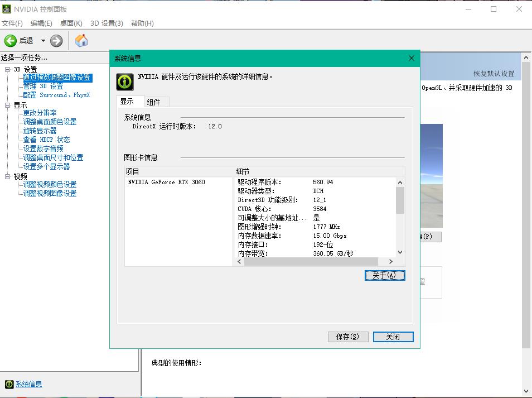The image size is (532, 398).
Task: Open the 文件(F) menu
Action: click(x=12, y=23)
